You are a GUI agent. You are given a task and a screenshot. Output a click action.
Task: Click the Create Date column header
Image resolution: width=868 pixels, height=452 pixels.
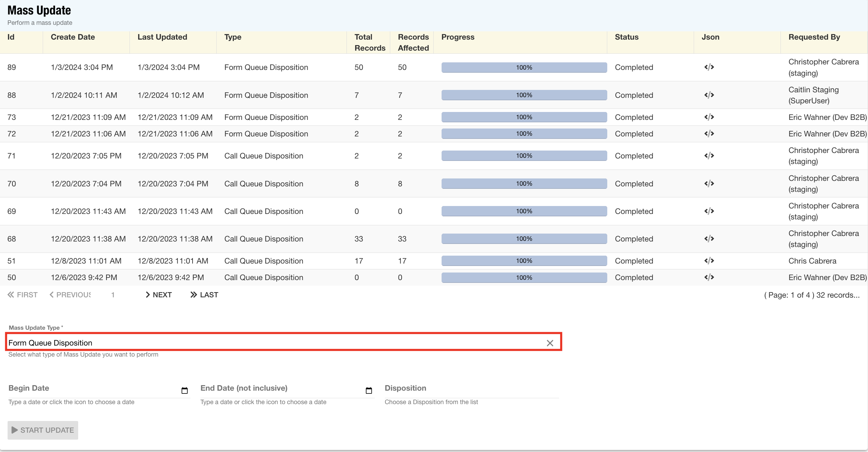pos(73,37)
